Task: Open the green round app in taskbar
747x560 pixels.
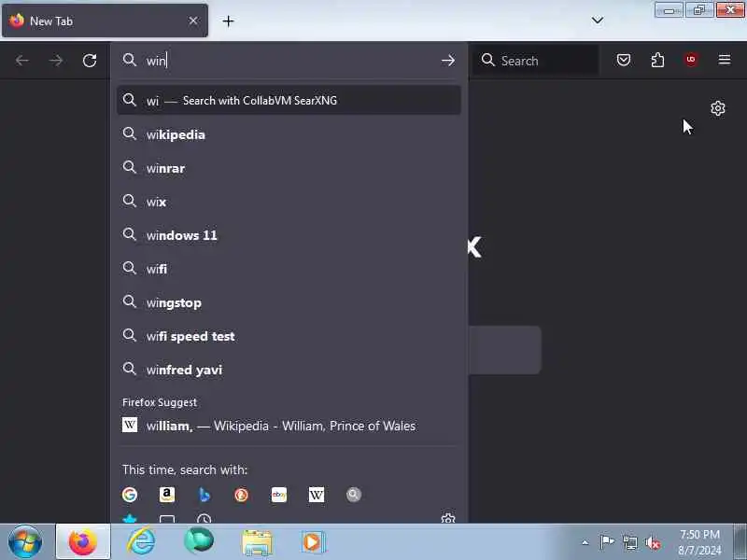Action: coord(199,540)
